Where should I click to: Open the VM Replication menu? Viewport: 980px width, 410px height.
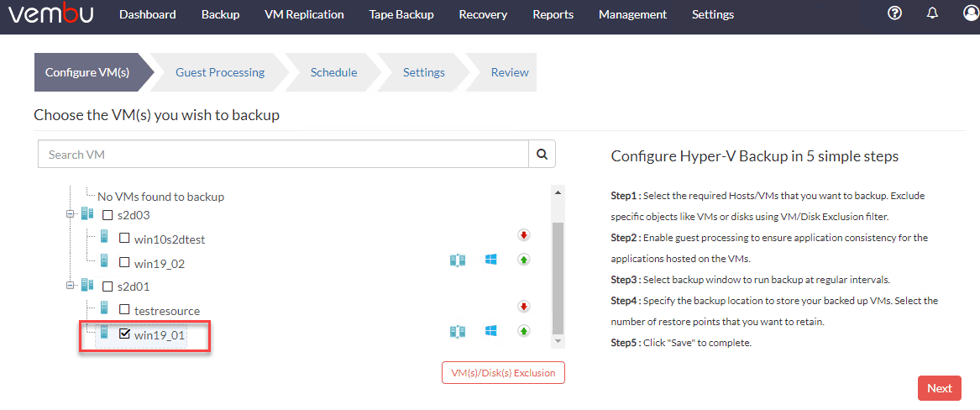pos(304,14)
